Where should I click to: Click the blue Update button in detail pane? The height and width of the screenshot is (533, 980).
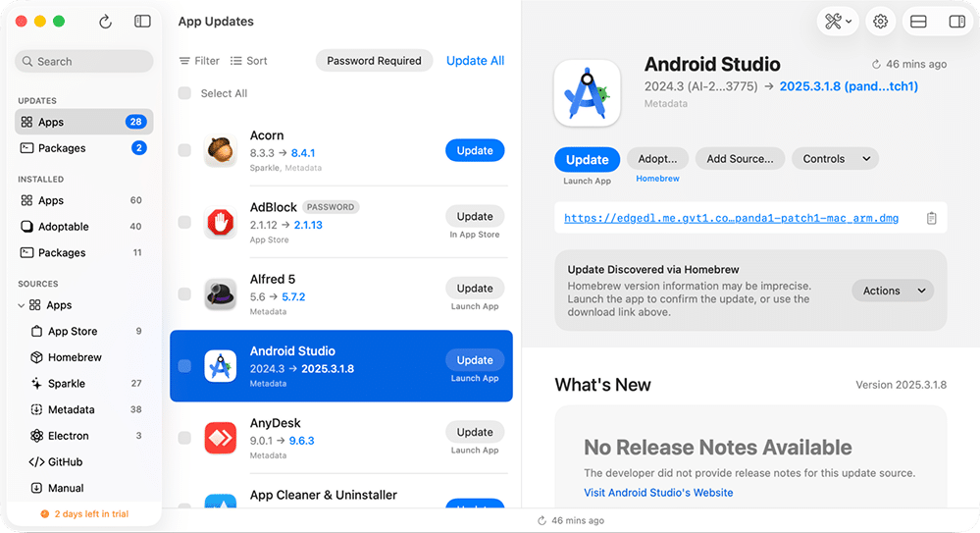click(587, 160)
